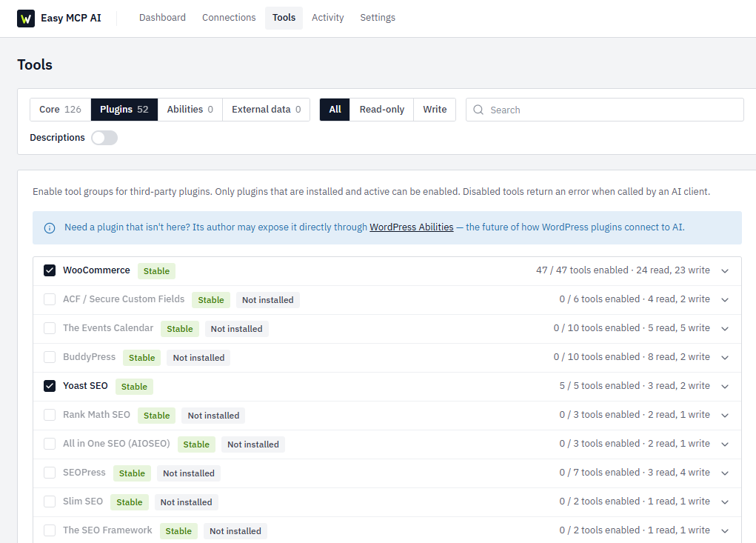The width and height of the screenshot is (756, 543).
Task: Switch to the Abilities 0 tab
Action: [x=190, y=110]
